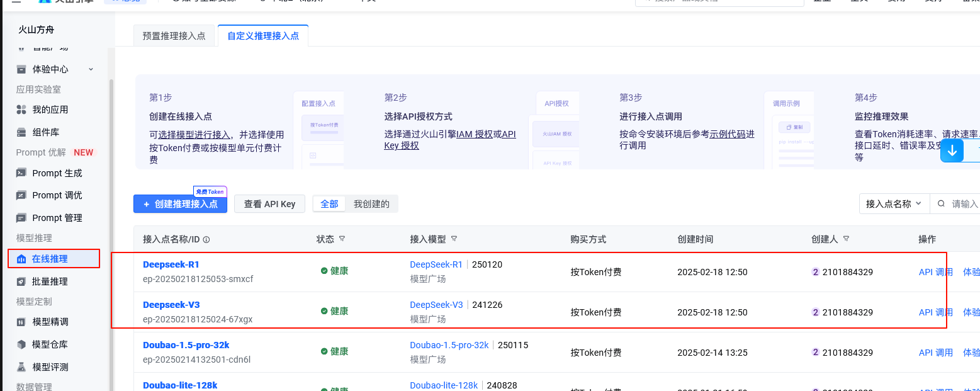Click the 模型评测 flask icon
Viewport: 980px width, 391px height.
pos(21,367)
